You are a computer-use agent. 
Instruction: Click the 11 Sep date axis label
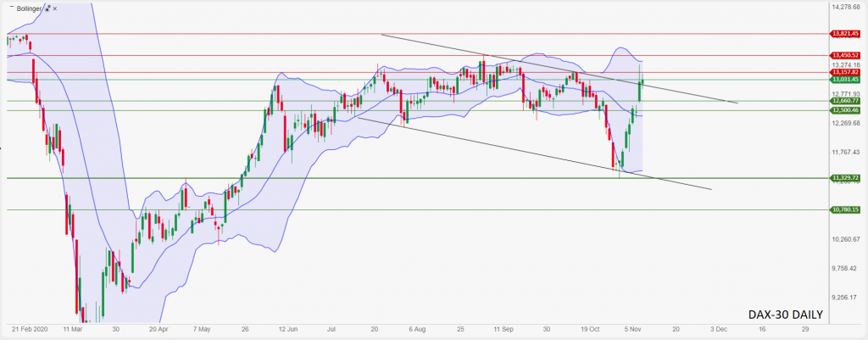[x=504, y=328]
